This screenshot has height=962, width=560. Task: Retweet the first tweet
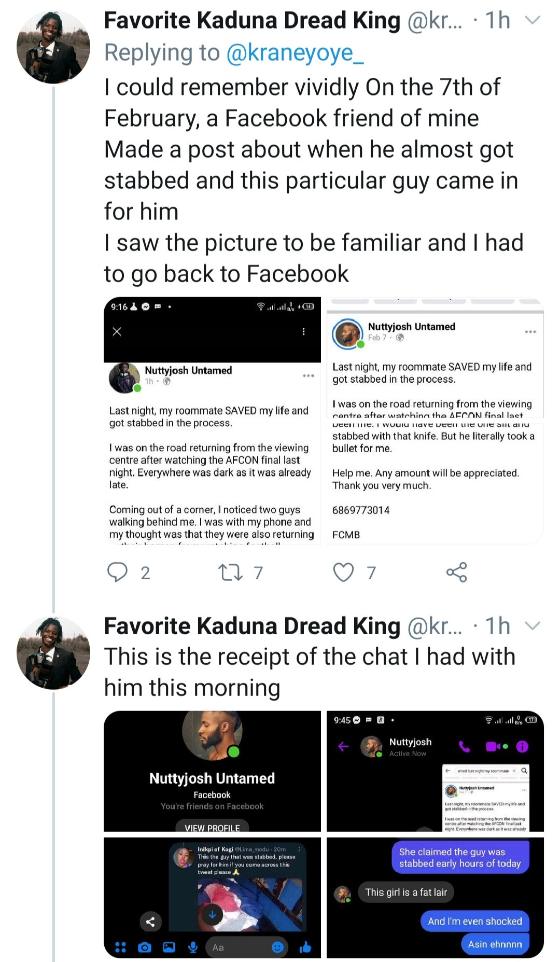click(230, 572)
